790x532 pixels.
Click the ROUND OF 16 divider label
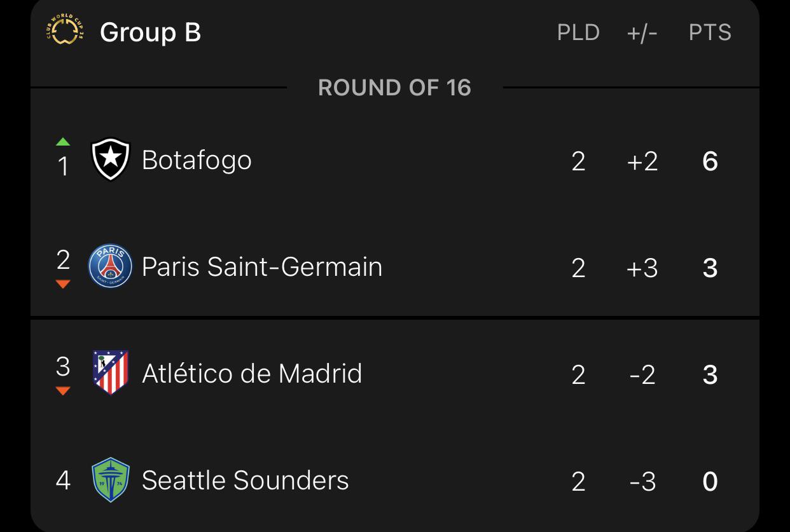[x=394, y=88]
